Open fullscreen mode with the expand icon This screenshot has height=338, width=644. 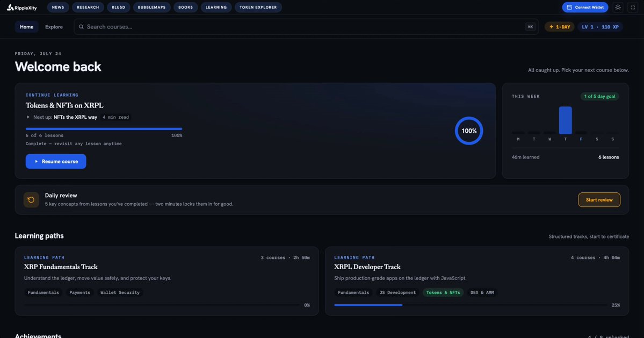(x=633, y=8)
